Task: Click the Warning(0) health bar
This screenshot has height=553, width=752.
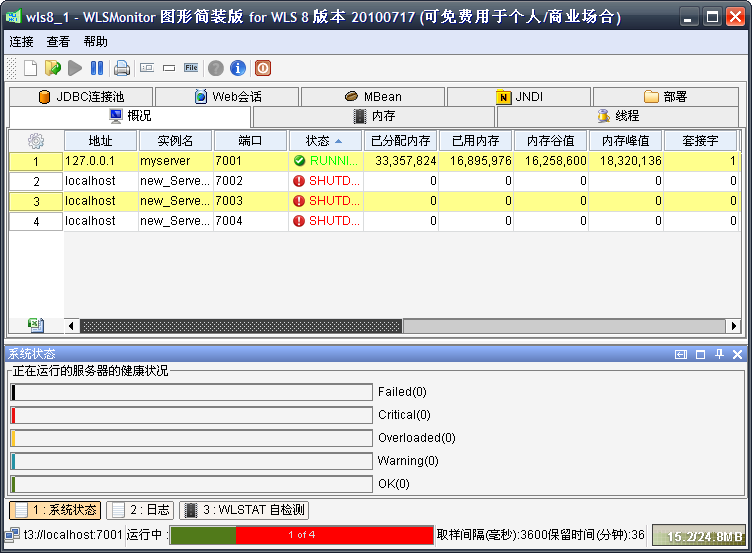Action: [191, 461]
